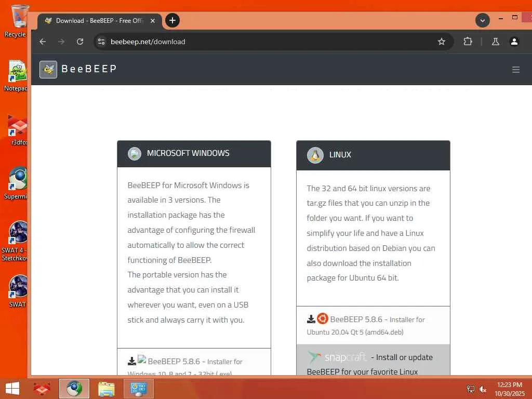The image size is (532, 399).
Task: Click the download icon beside Windows installer
Action: (131, 361)
